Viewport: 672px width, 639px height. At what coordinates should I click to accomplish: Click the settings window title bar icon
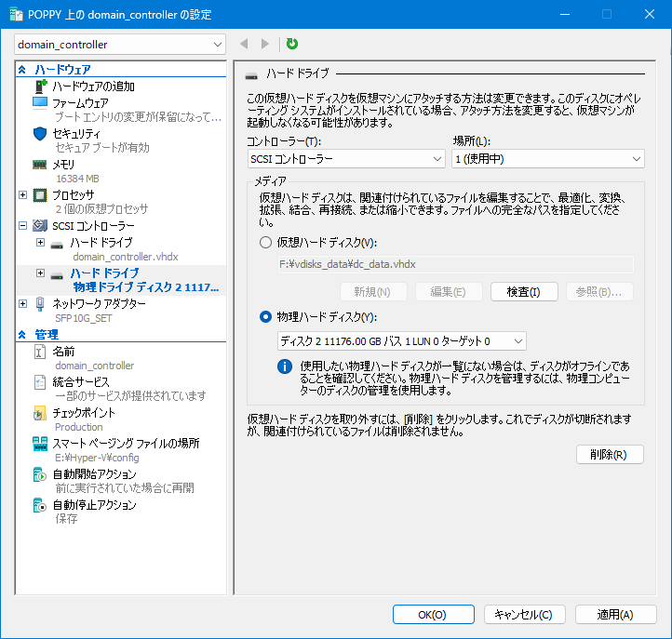tap(16, 15)
